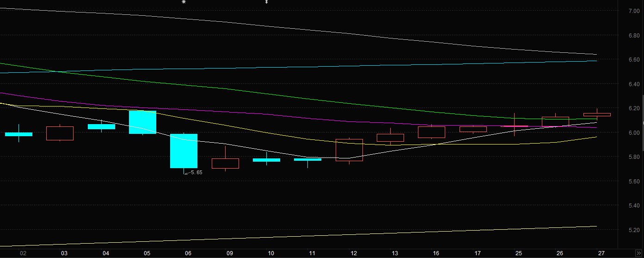
Task: Select the thin cyan candlestick on day 10
Action: coord(266,160)
